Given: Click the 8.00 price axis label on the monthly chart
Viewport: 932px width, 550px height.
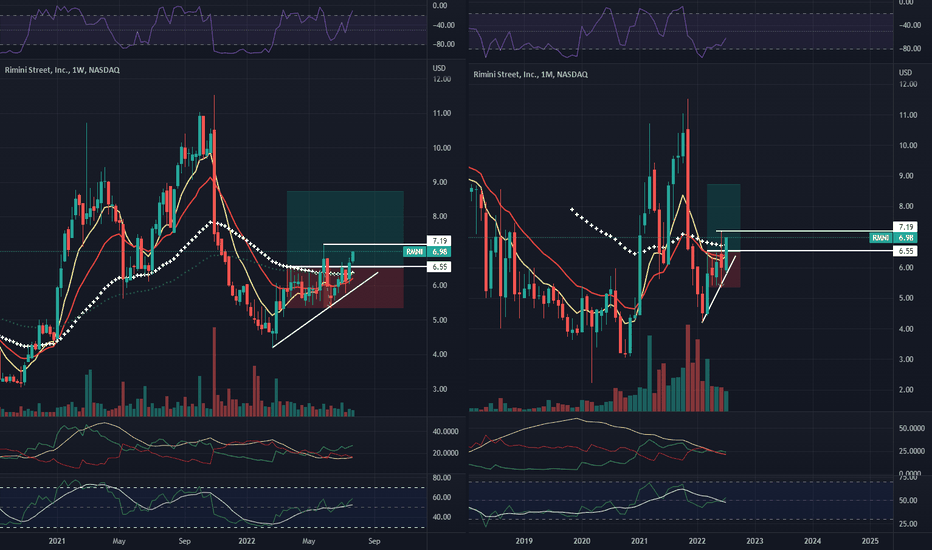Looking at the screenshot, I should [908, 206].
